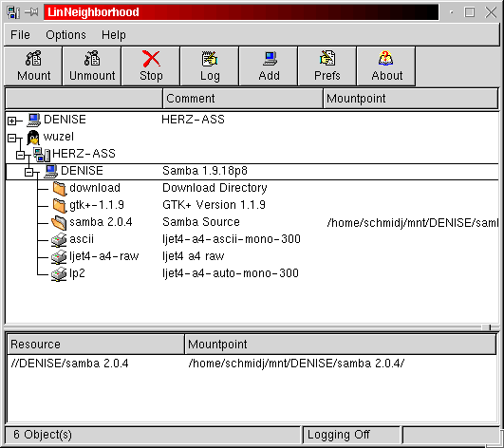
Task: Select the wuzel tree label
Action: pos(59,137)
